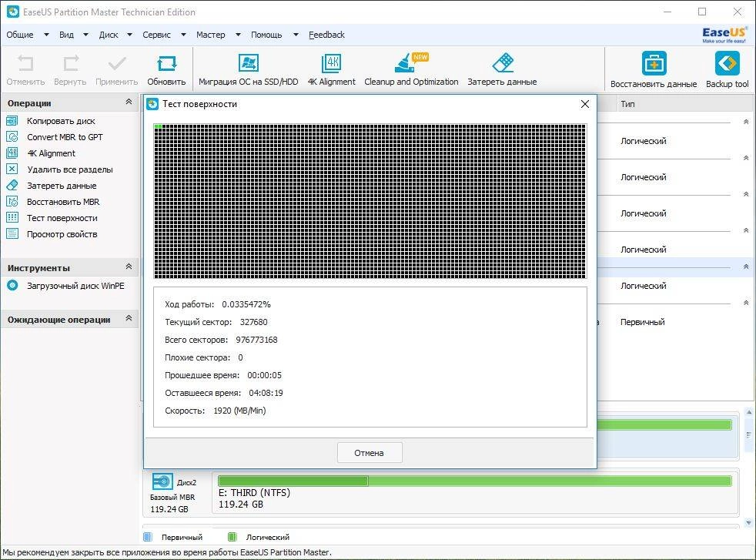Expand the dropdown arrow next to Общие
This screenshot has width=756, height=560.
pyautogui.click(x=46, y=35)
